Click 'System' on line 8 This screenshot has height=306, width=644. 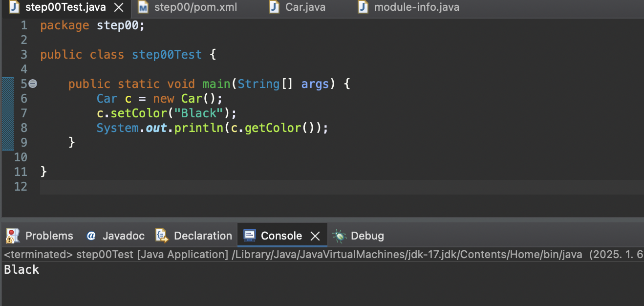coord(118,128)
